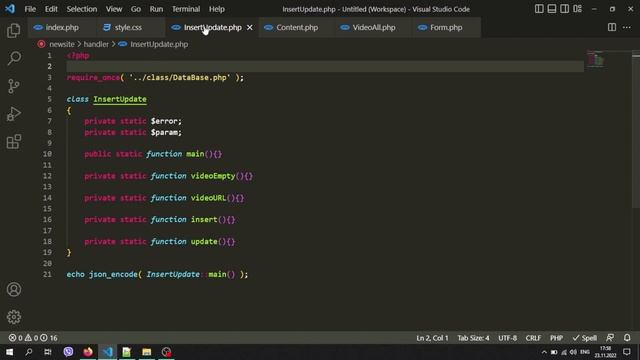Split the editor to the right
The image size is (640, 360).
(611, 27)
